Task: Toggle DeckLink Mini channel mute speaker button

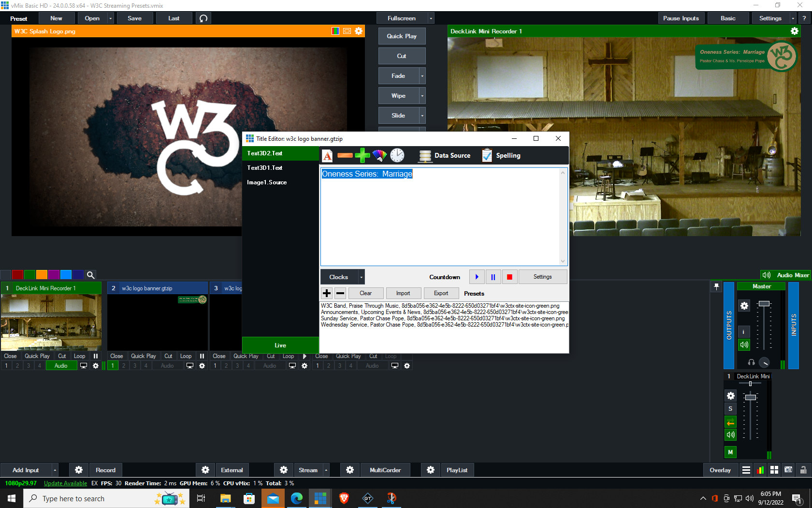Action: (730, 434)
